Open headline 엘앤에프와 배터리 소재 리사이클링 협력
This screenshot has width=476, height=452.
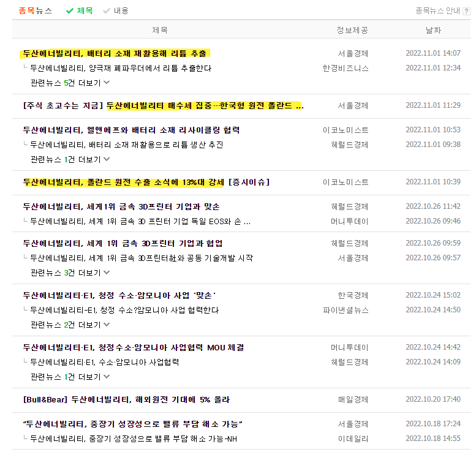coord(132,130)
